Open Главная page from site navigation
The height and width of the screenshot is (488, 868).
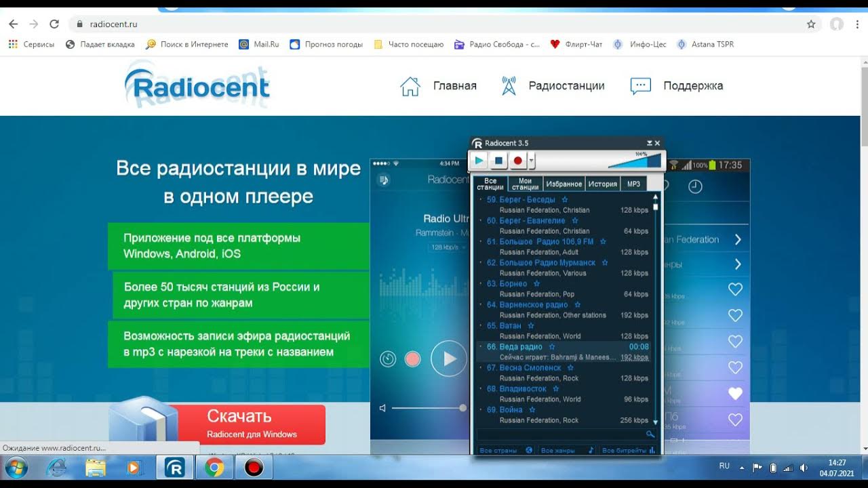tap(439, 86)
